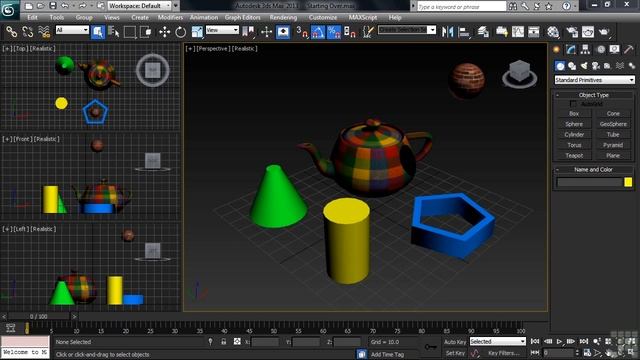Click the Render Production teapot icon
The height and width of the screenshot is (360, 640).
click(x=604, y=31)
